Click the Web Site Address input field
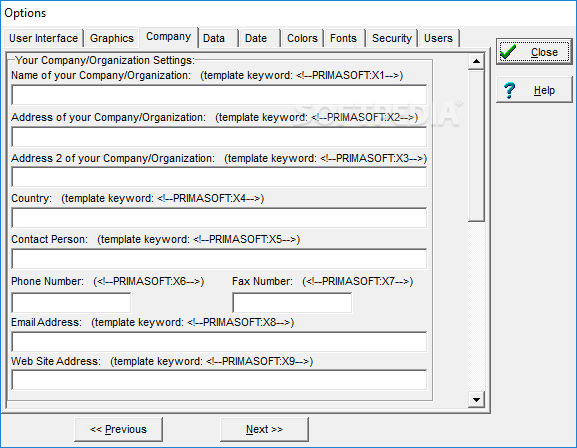The width and height of the screenshot is (577, 448). tap(219, 380)
